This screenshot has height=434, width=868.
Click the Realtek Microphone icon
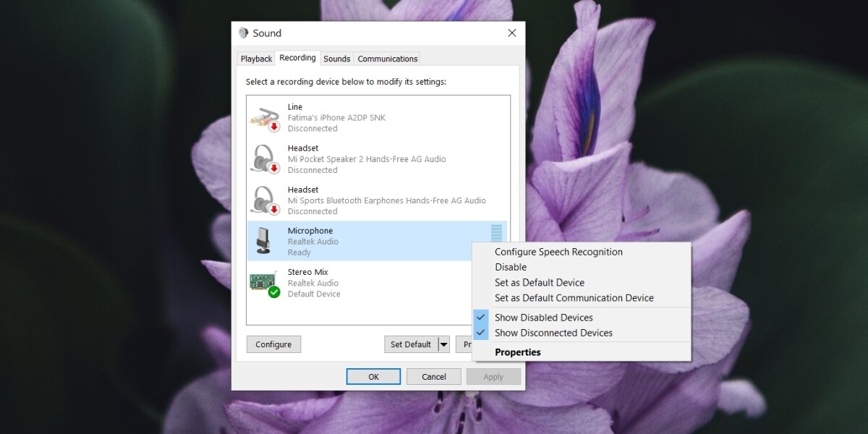263,241
